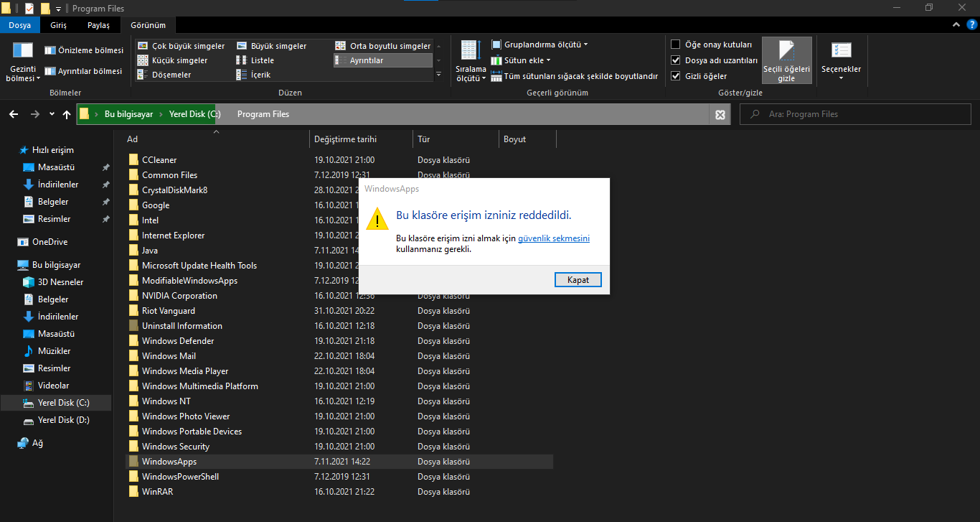The width and height of the screenshot is (980, 522).
Task: Select Yerel Disk (D:) drive
Action: [x=57, y=420]
